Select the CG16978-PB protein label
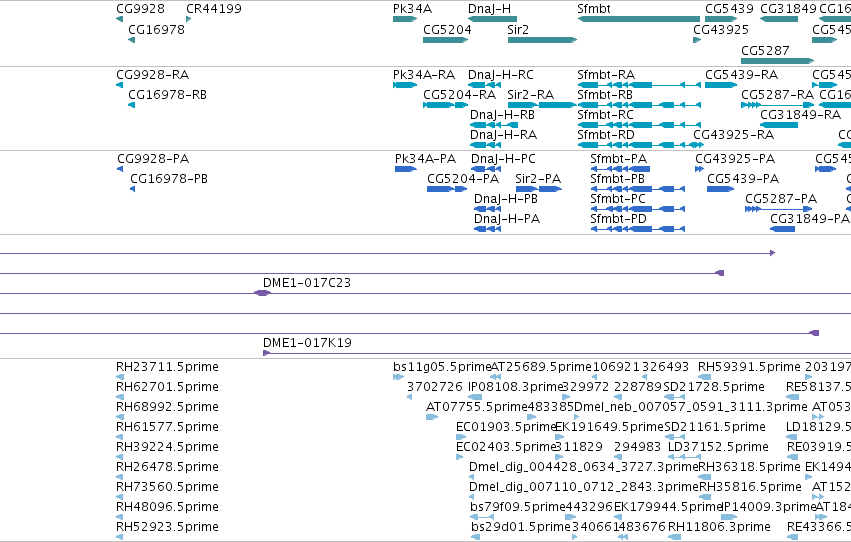Screen dimensions: 851x542 tap(169, 178)
